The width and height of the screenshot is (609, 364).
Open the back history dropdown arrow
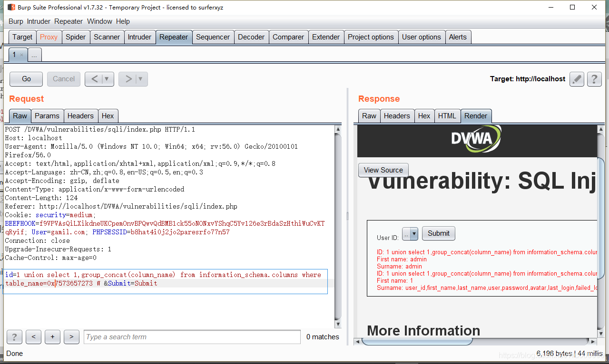(108, 79)
